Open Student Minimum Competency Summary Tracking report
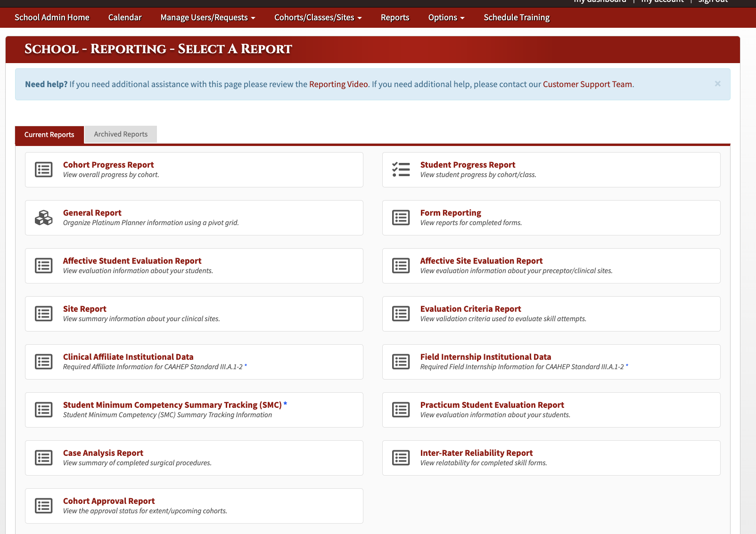 coord(173,405)
